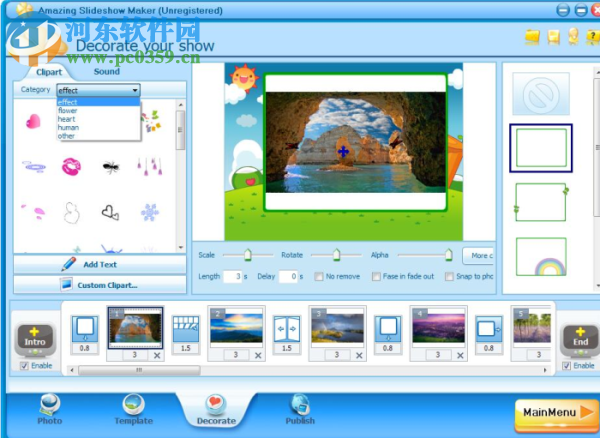
Task: Select the black ant clipart
Action: pos(111,167)
